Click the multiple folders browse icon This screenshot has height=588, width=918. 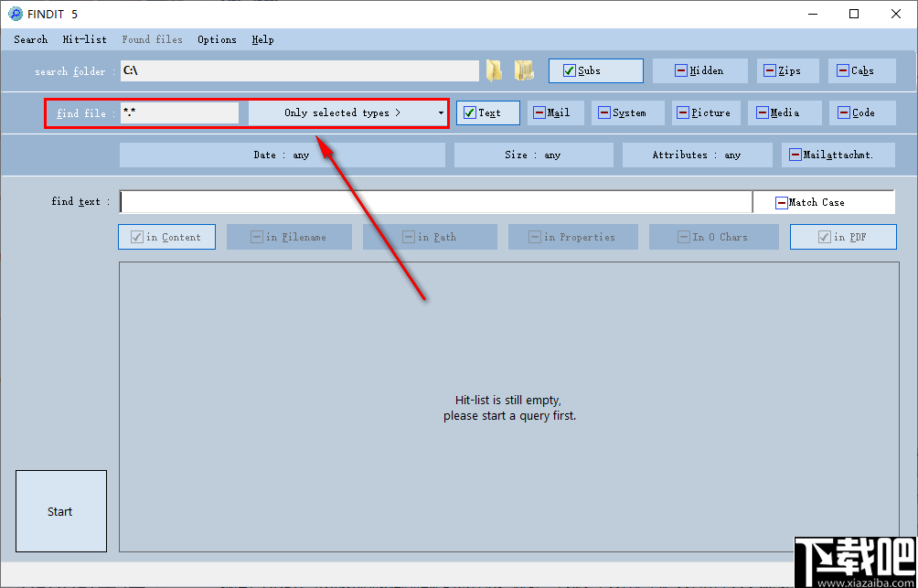(524, 70)
